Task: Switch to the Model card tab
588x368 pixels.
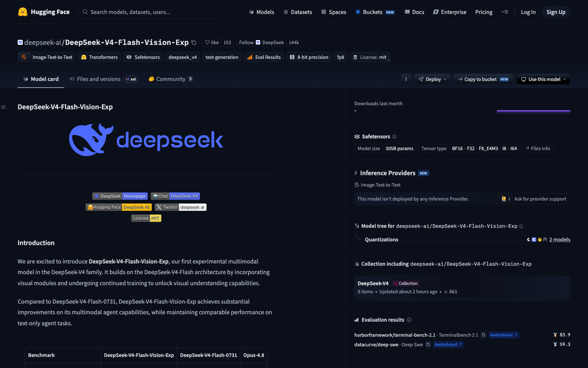Action: coord(41,79)
